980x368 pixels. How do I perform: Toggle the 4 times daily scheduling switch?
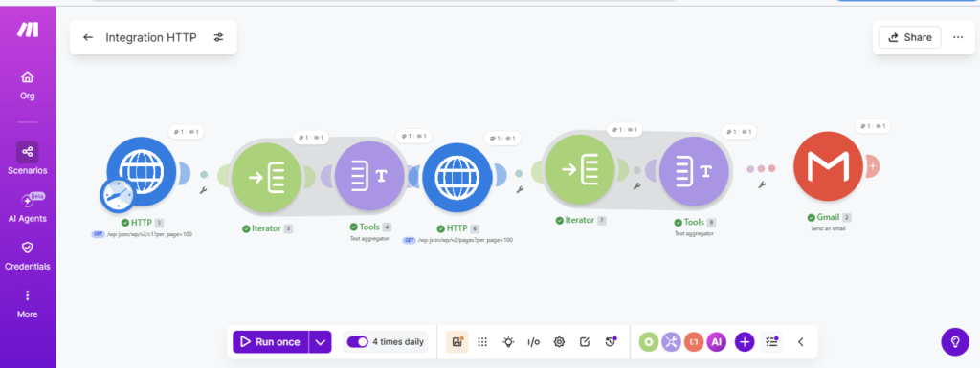358,342
